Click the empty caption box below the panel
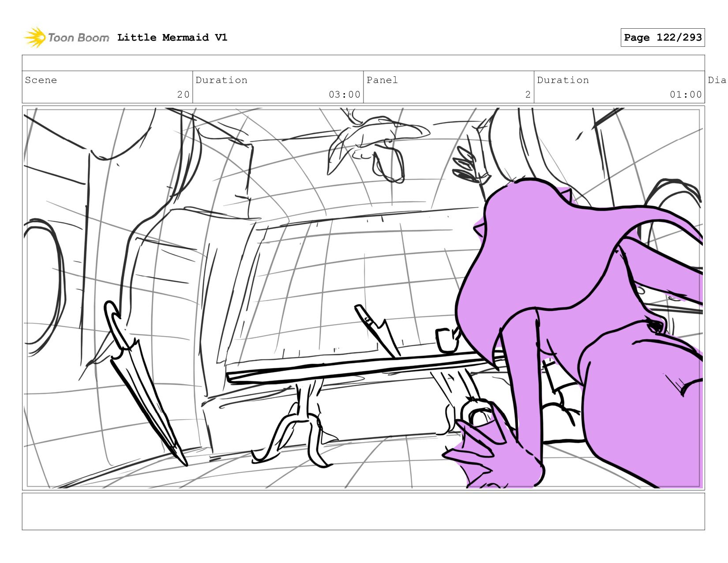This screenshot has width=728, height=563. click(x=363, y=511)
